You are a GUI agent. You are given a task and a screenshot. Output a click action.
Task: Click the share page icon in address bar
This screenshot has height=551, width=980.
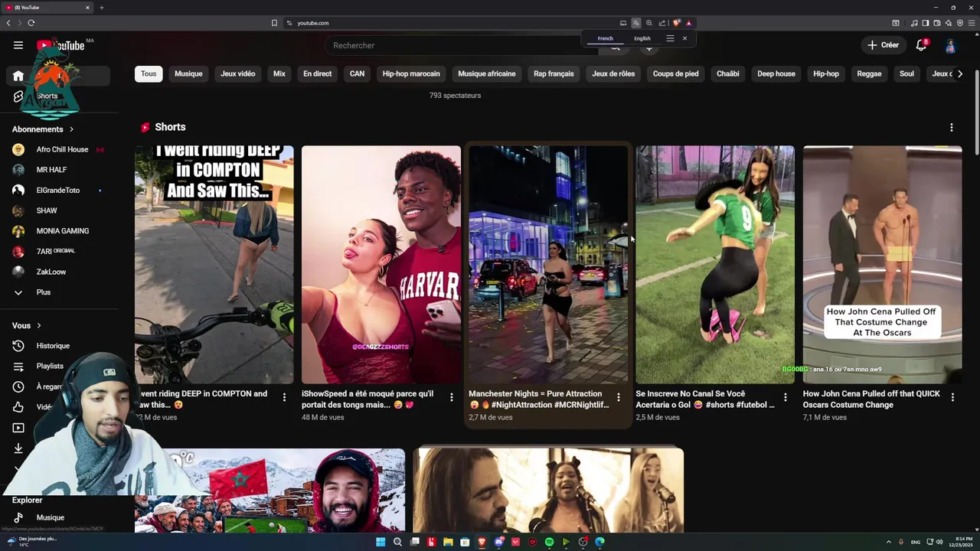point(662,23)
